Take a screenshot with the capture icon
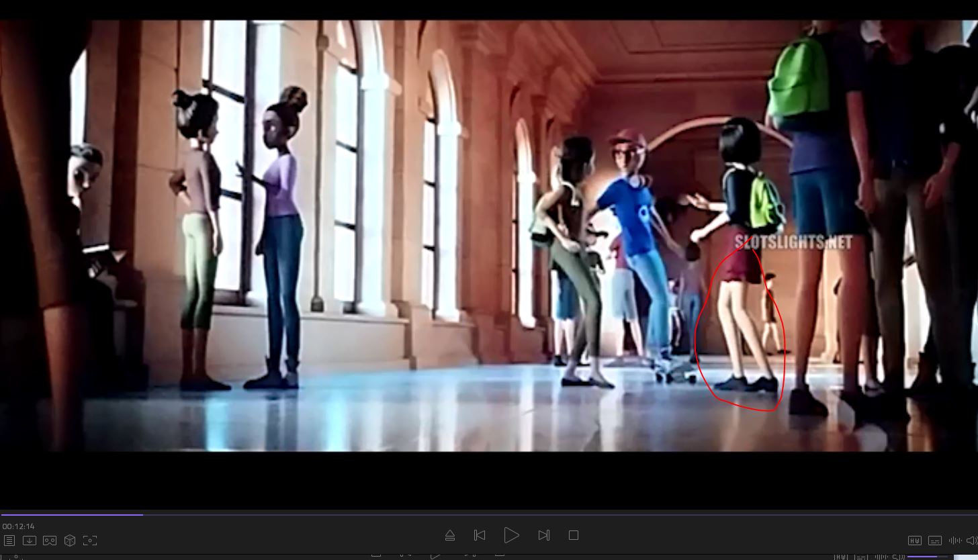Screen dimensions: 978x560 tap(90, 541)
